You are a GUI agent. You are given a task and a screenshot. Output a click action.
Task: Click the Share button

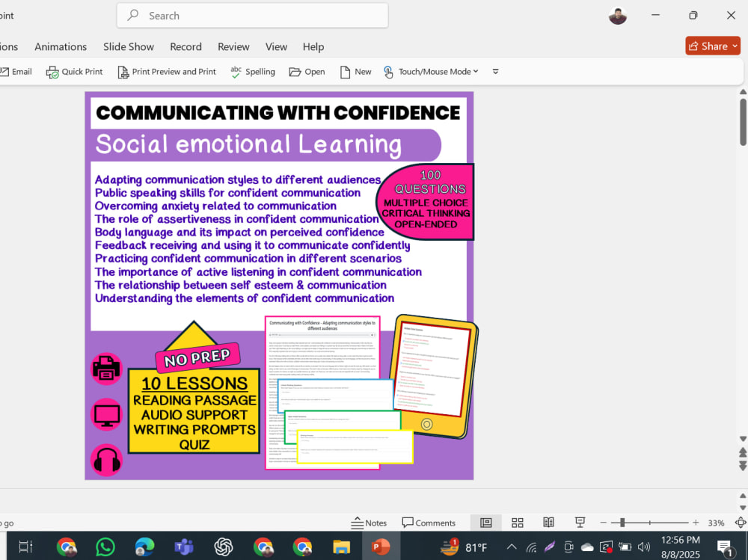coord(708,46)
